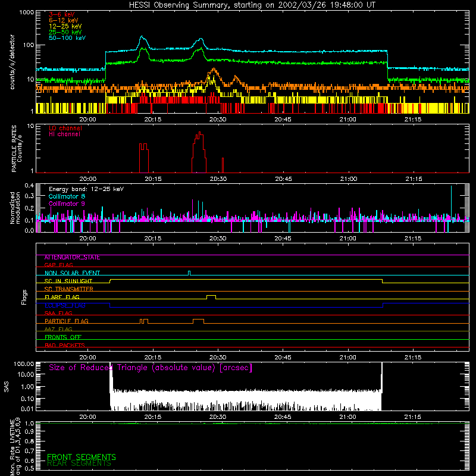This screenshot has width=476, height=476.
Task: Click the SC_TRANSMITTER flag label
Action: 69,289
